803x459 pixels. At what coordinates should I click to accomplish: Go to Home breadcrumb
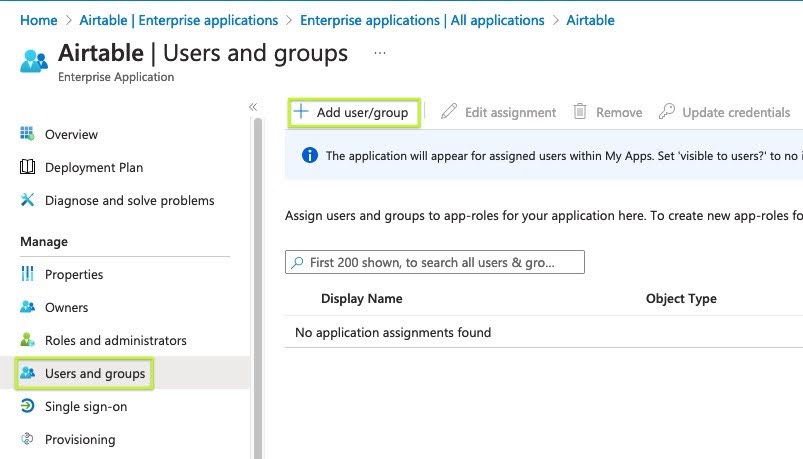38,20
